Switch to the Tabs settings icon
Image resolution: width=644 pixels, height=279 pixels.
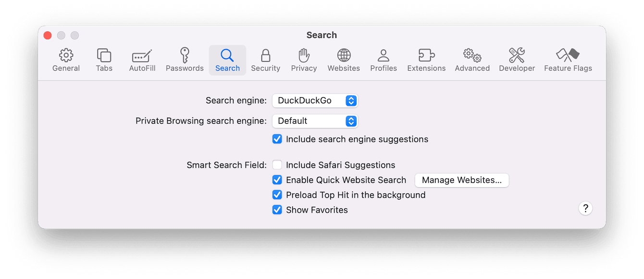(104, 59)
